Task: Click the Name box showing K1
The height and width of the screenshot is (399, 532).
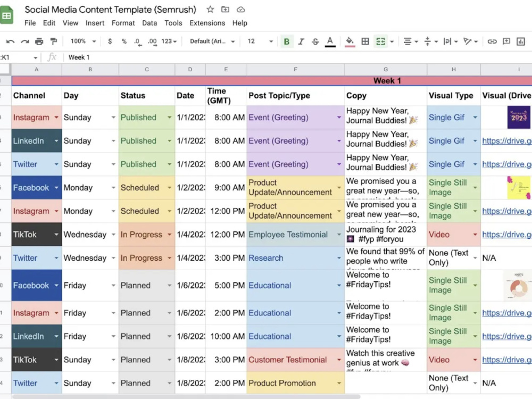Action: [19, 57]
